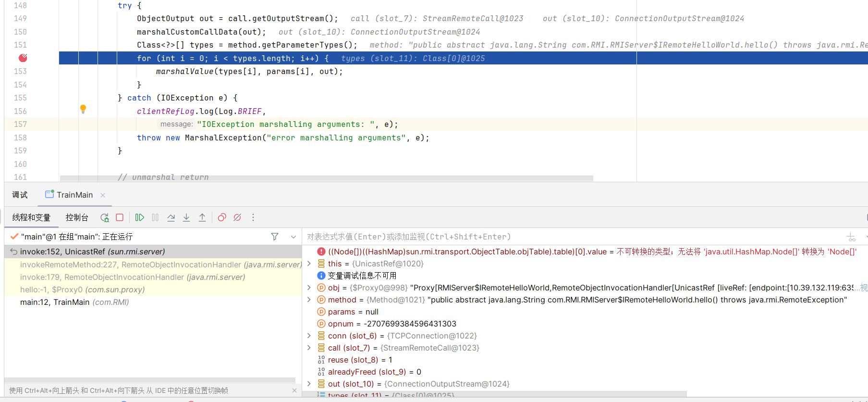Click the 'alreadyFreed (slot_9)' primitive type icon

321,372
